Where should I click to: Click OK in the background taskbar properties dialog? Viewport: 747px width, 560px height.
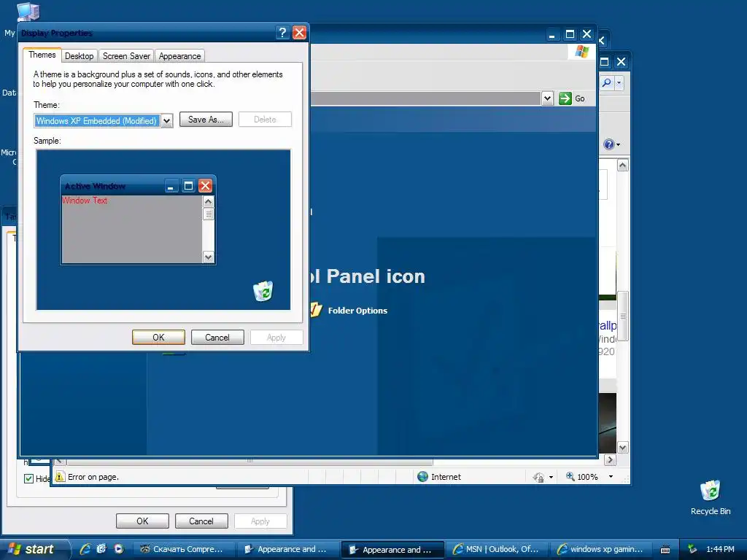(142, 521)
